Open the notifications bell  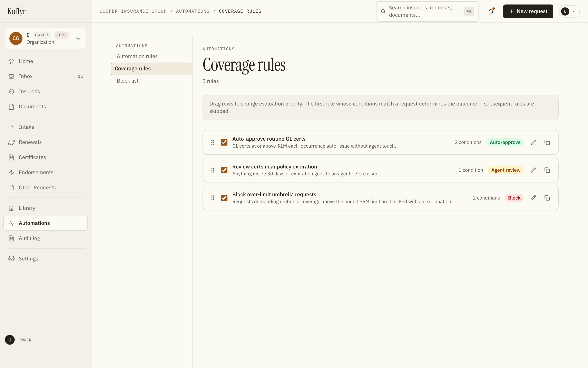point(491,11)
